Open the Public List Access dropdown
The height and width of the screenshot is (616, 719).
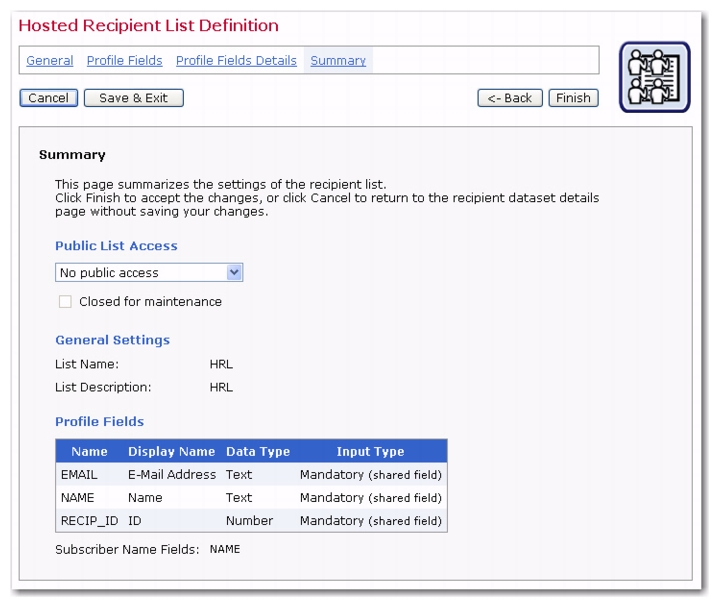tap(149, 272)
